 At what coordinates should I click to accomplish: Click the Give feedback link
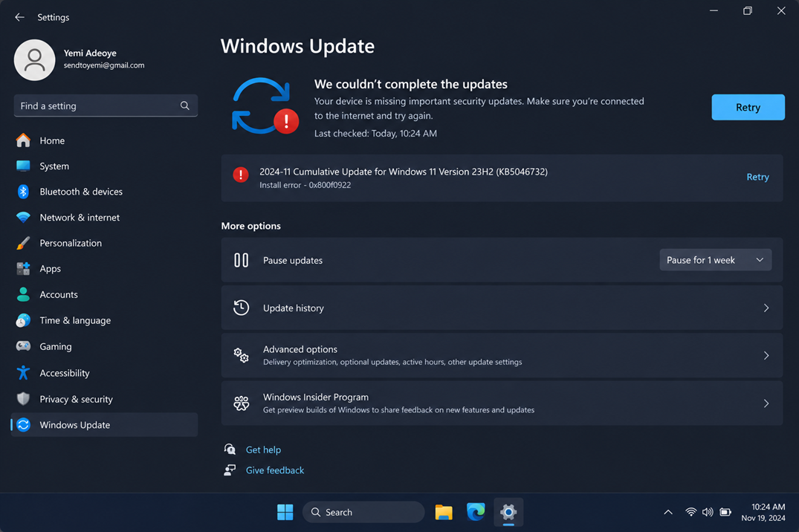[x=275, y=470]
